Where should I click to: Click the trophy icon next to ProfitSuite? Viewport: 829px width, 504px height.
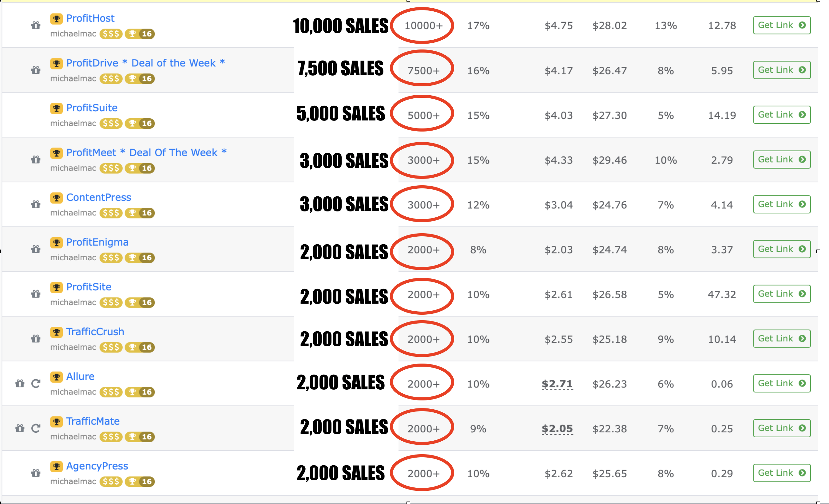pos(57,108)
